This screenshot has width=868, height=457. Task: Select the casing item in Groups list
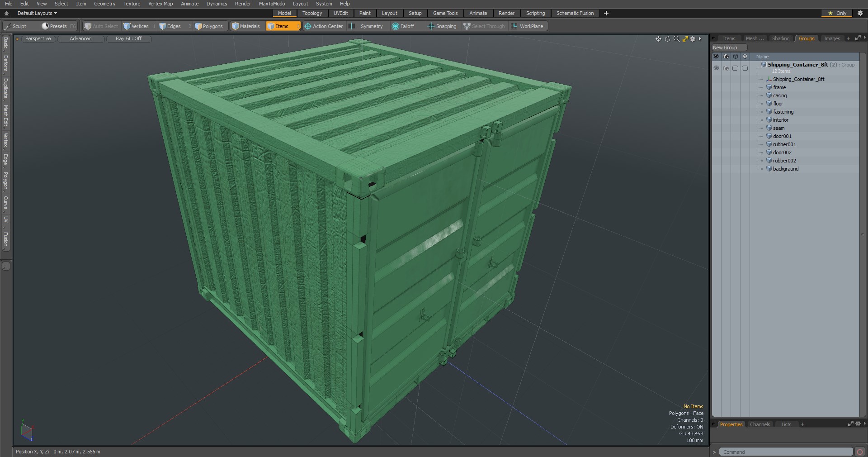pos(780,95)
